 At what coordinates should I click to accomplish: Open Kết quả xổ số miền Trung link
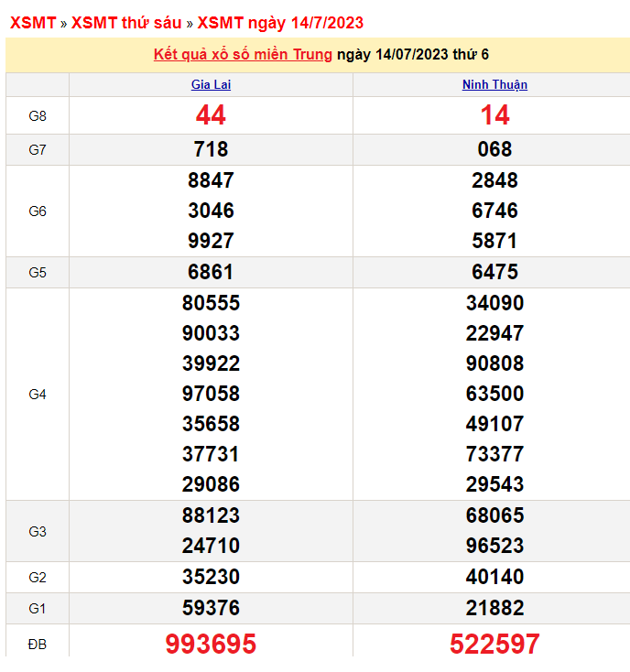tap(243, 54)
